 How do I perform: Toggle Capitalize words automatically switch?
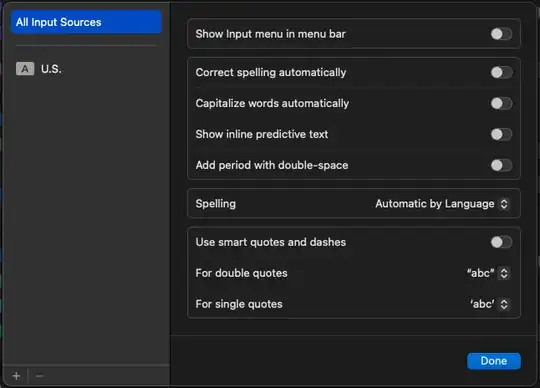click(x=501, y=103)
